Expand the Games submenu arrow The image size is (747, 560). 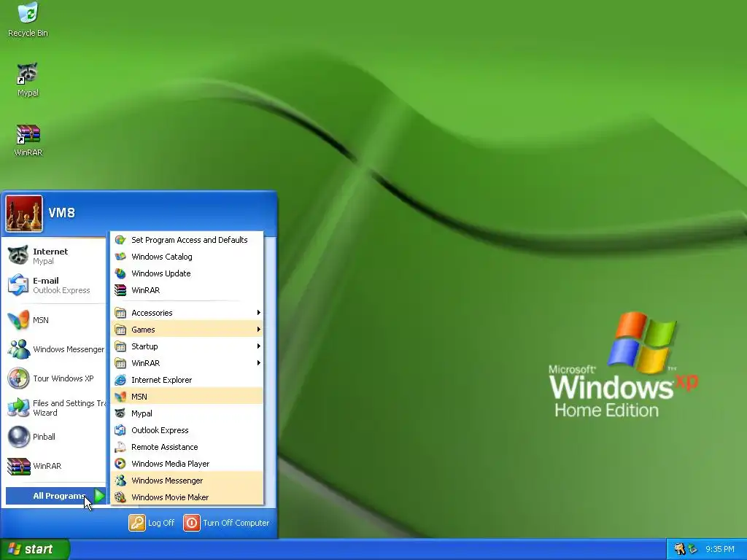tap(259, 330)
